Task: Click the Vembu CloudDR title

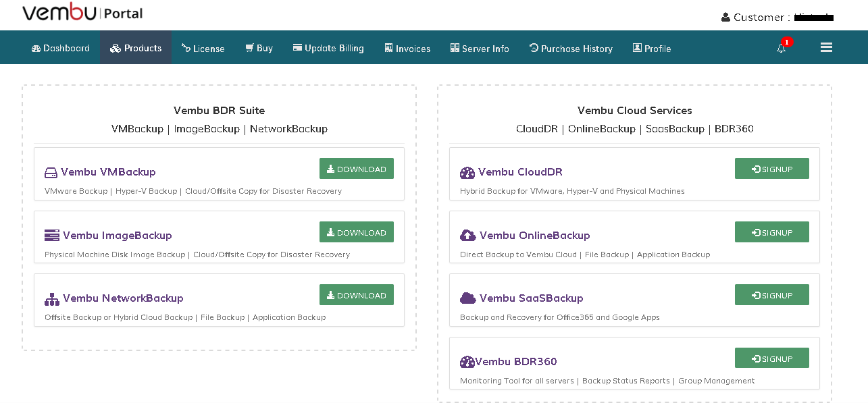Action: point(520,172)
